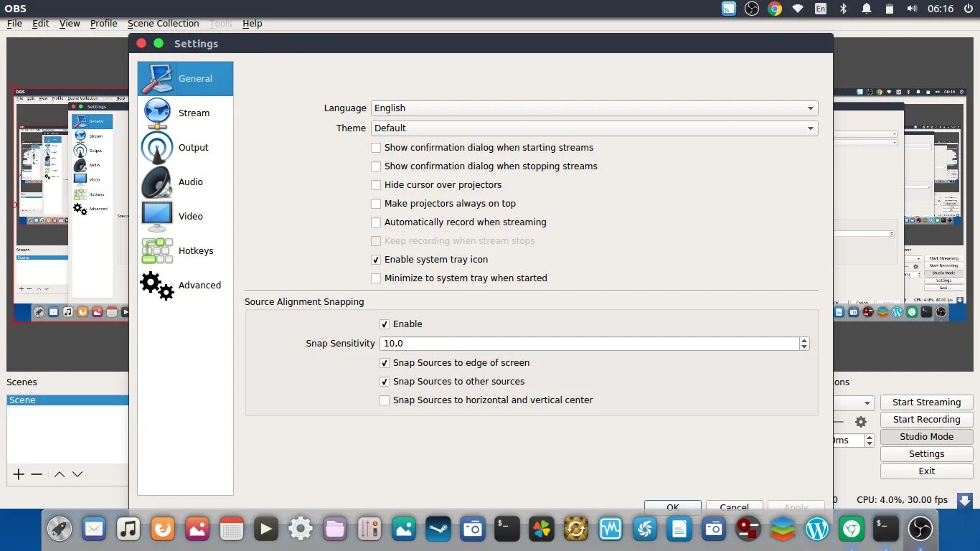Click the blue download arrow in status bar
The height and width of the screenshot is (551, 980).
click(965, 500)
